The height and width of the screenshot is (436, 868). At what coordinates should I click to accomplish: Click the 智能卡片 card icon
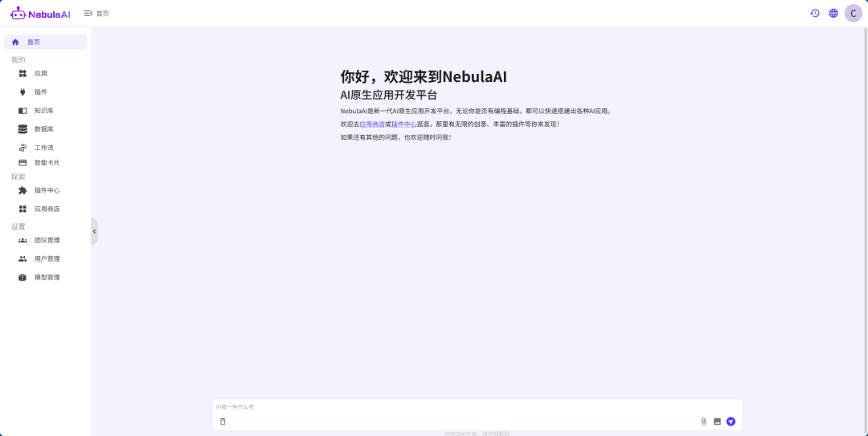pyautogui.click(x=23, y=163)
